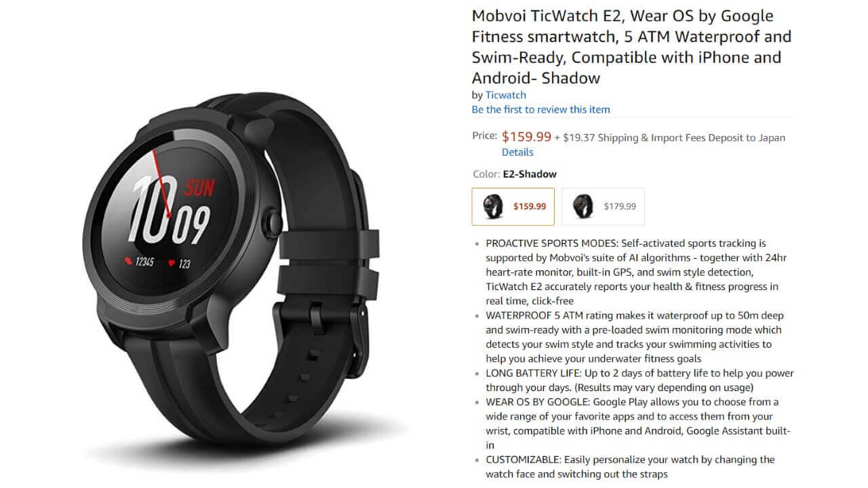
Task: Open the Ticwatch brand link
Action: click(505, 95)
